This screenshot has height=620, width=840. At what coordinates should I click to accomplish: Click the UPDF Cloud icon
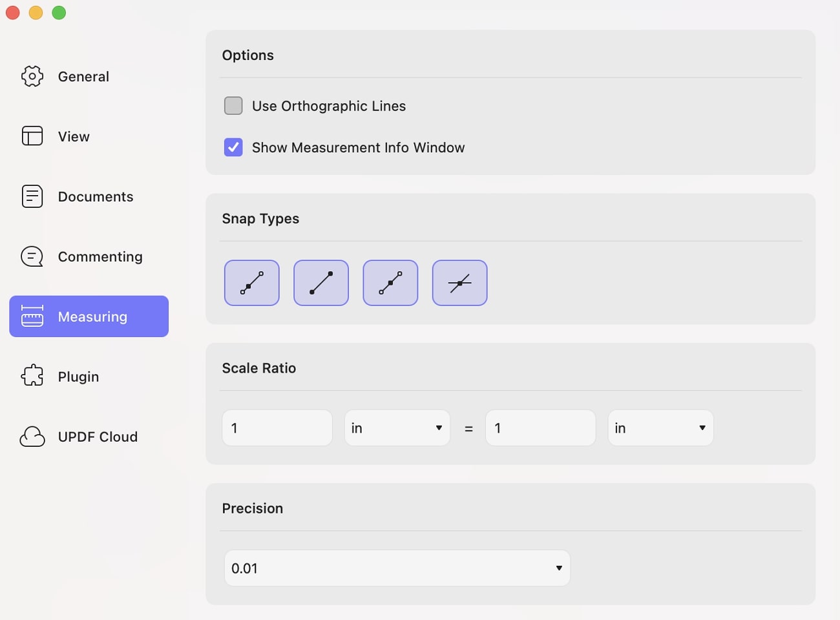[x=32, y=437]
